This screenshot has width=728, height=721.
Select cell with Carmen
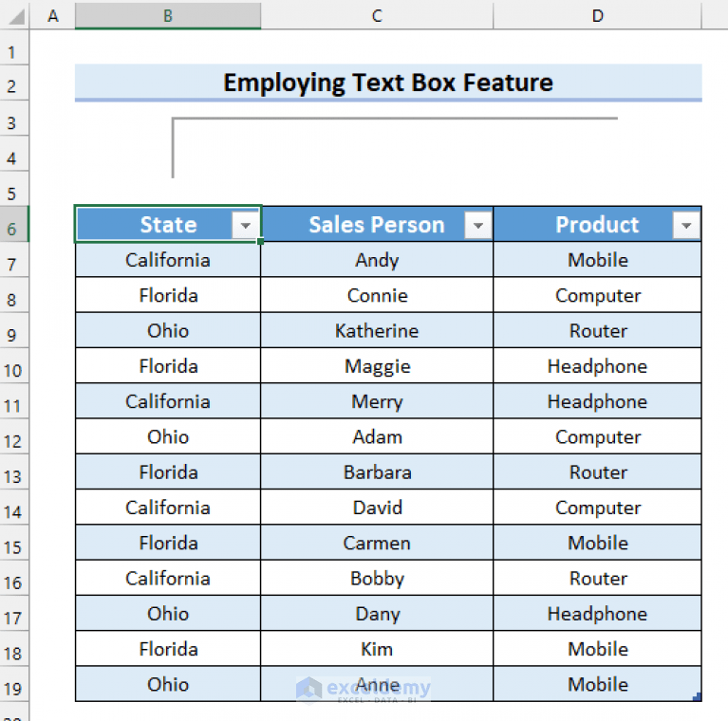pyautogui.click(x=377, y=543)
